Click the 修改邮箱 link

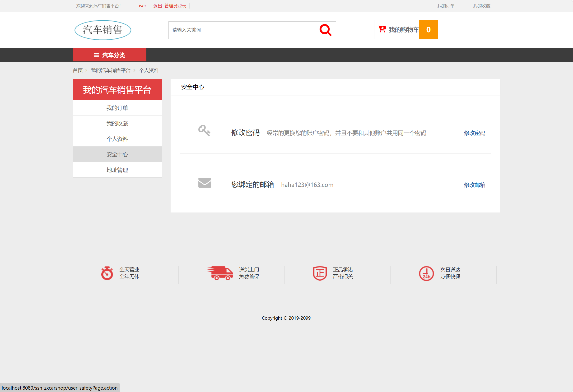pyautogui.click(x=474, y=185)
